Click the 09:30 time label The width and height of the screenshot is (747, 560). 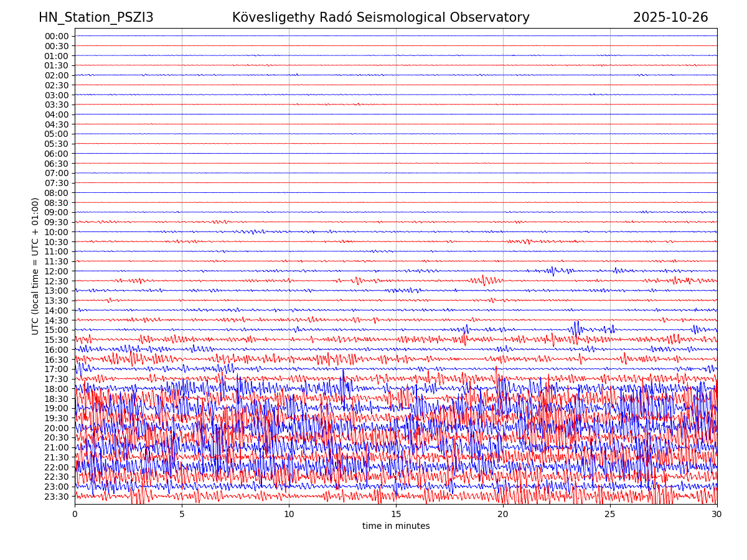pos(57,222)
